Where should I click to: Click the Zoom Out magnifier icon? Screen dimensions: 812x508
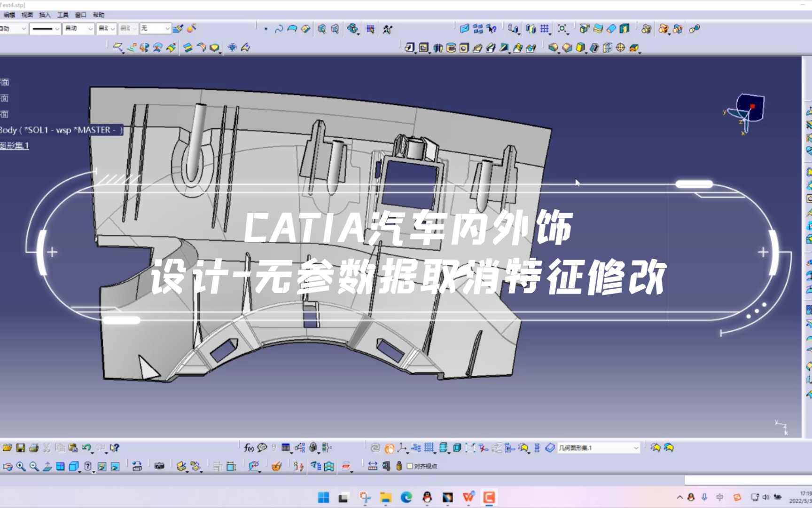click(x=34, y=466)
